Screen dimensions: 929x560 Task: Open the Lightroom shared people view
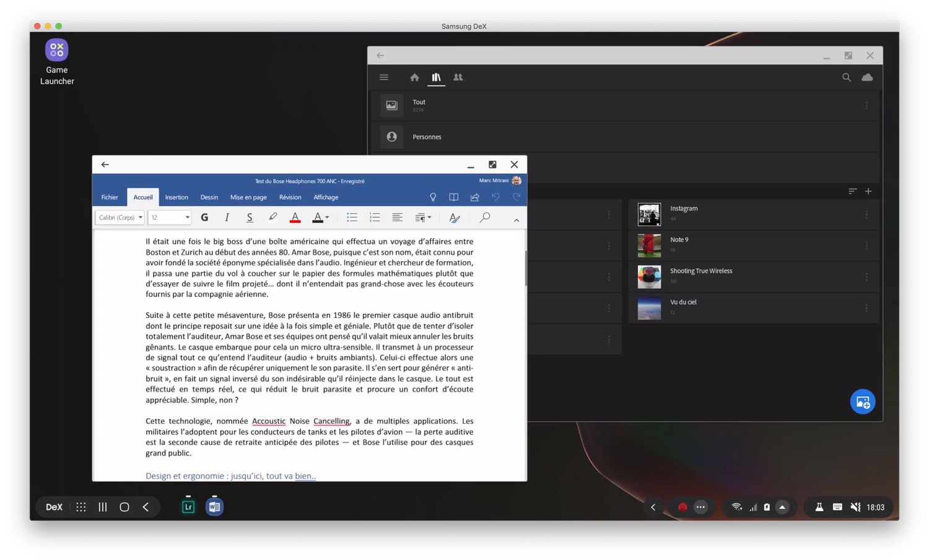[x=458, y=77]
